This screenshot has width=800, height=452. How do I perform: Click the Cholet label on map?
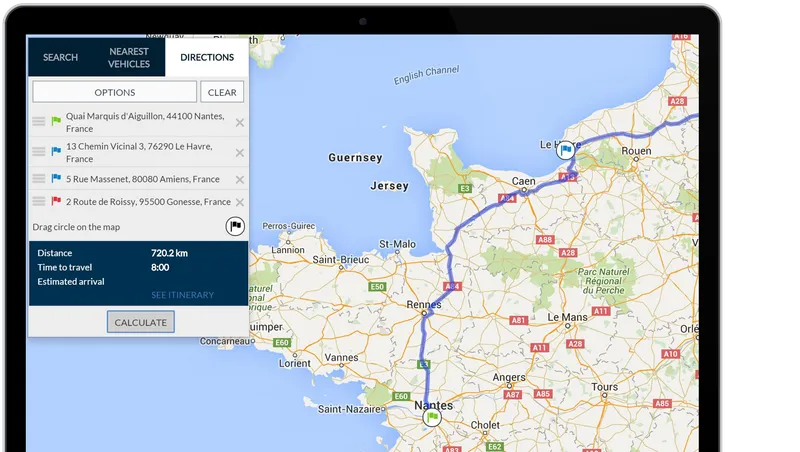(485, 424)
